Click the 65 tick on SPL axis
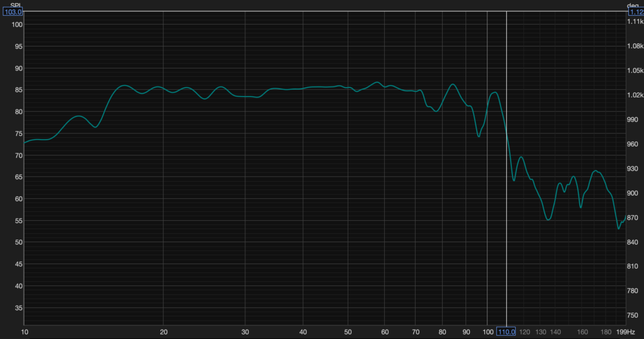This screenshot has width=644, height=339. point(18,177)
